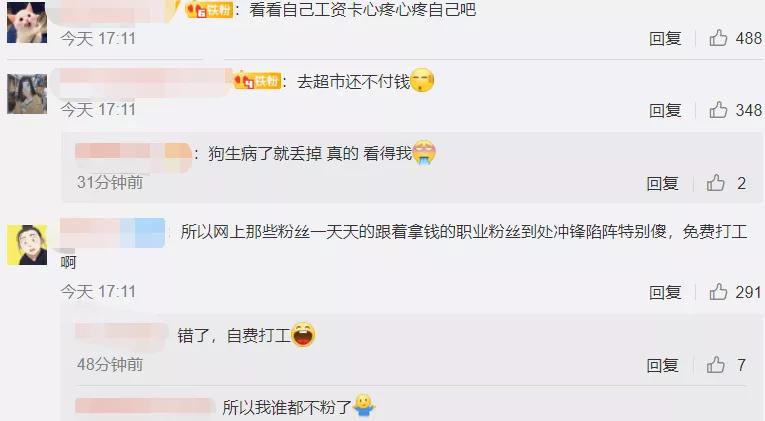
Task: Open the white cat avatar profile
Action: click(x=27, y=22)
